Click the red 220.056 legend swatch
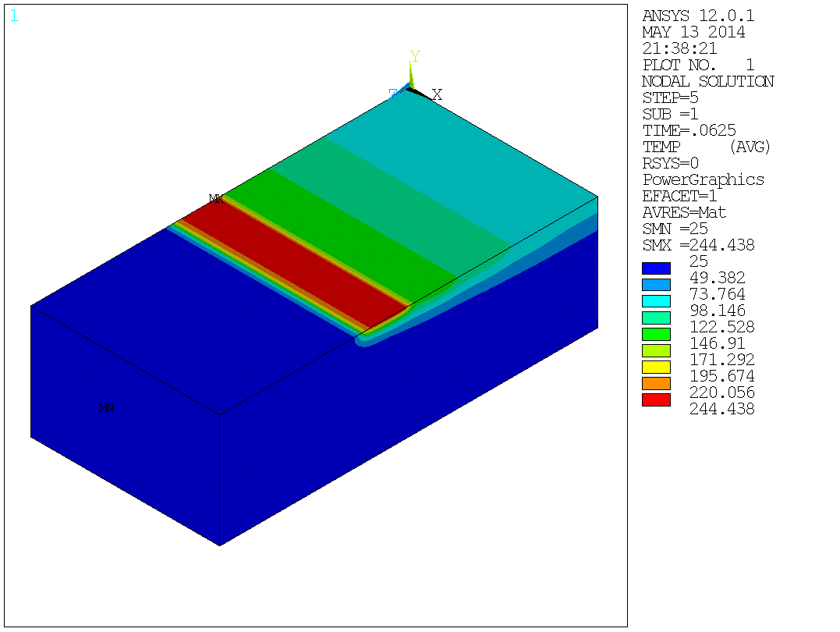 tap(656, 400)
